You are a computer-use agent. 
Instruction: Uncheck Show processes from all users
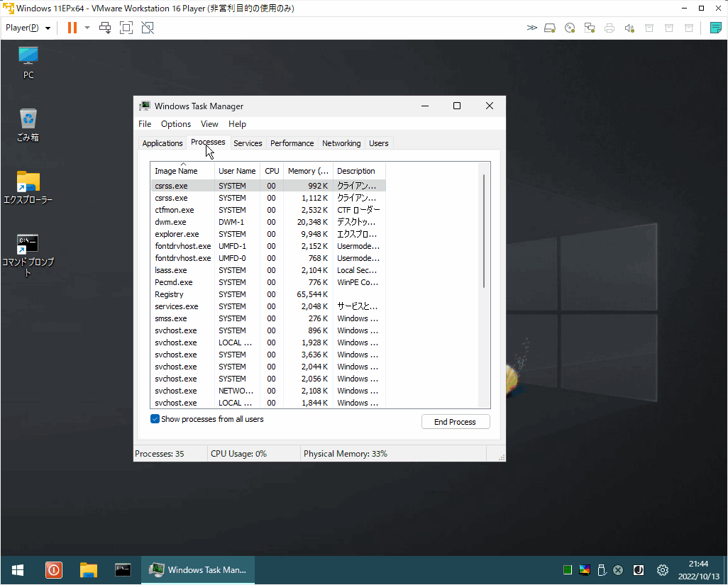coord(155,419)
